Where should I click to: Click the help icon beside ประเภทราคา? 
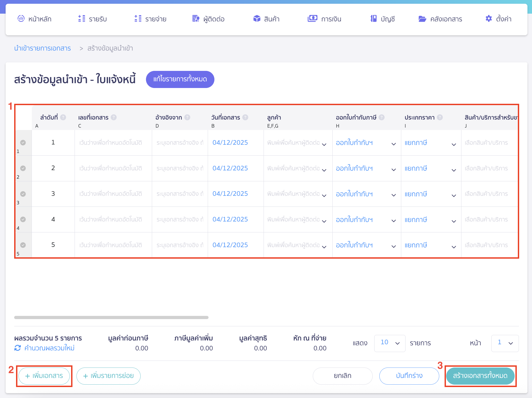click(x=440, y=117)
